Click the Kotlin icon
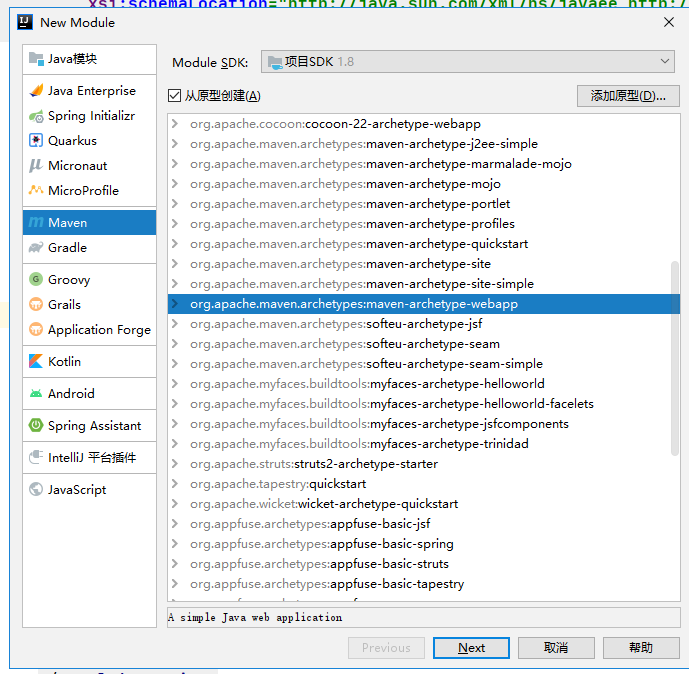The image size is (689, 674). (x=36, y=361)
